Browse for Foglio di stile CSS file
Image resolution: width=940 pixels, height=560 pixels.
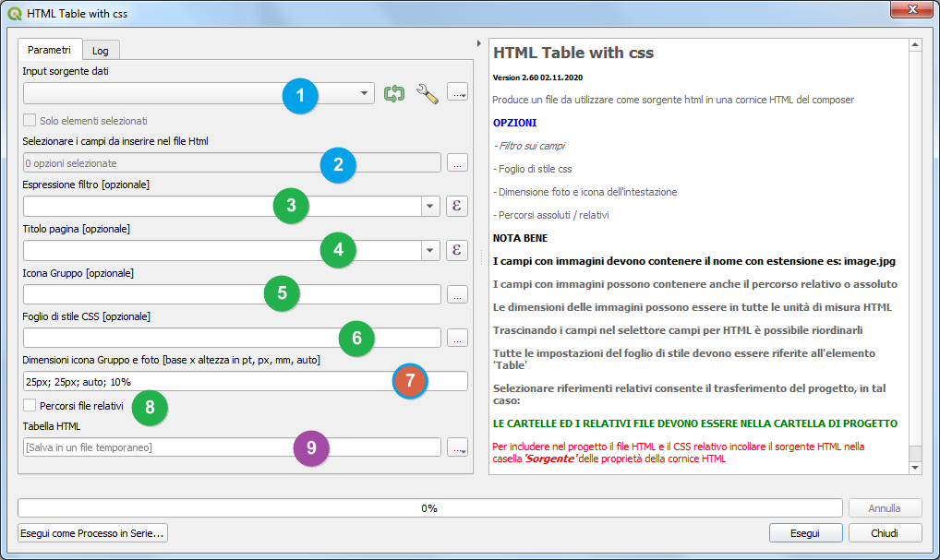pos(457,338)
